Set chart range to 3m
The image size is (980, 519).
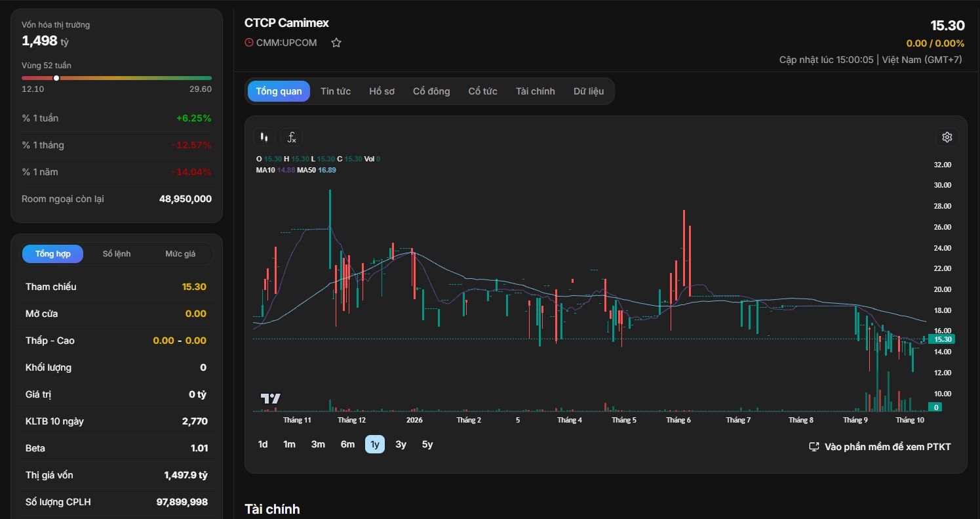pos(318,444)
